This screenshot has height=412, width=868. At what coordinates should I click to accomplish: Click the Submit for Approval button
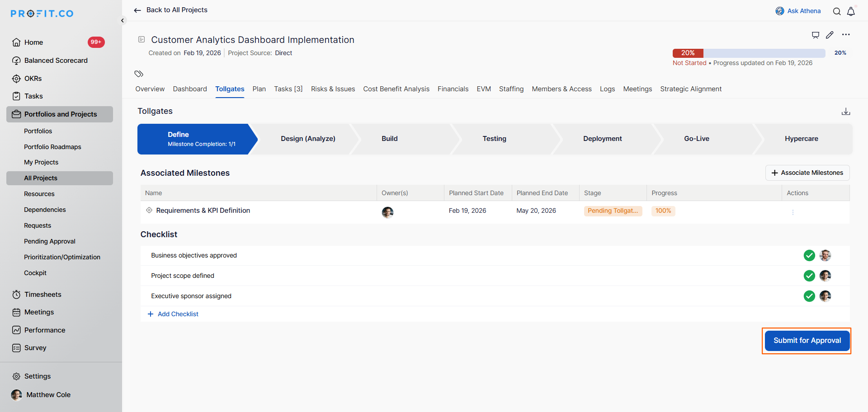pos(807,341)
